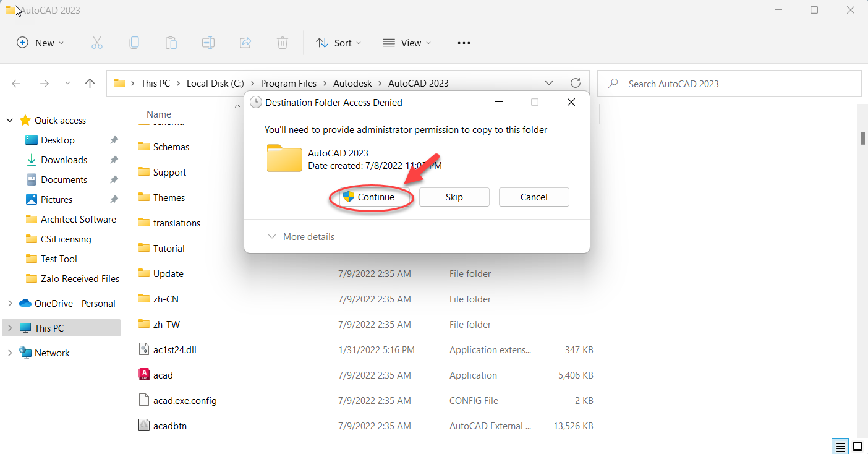Open the See more ellipsis menu

coord(464,43)
